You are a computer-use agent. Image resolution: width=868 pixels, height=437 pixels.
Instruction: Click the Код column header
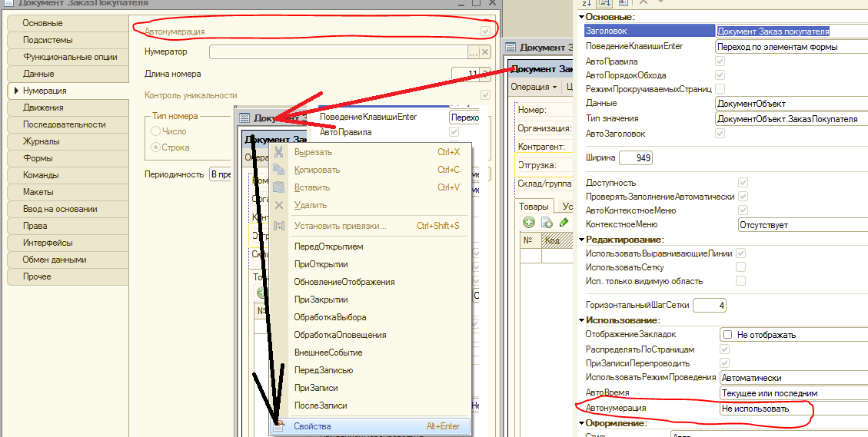pyautogui.click(x=557, y=240)
